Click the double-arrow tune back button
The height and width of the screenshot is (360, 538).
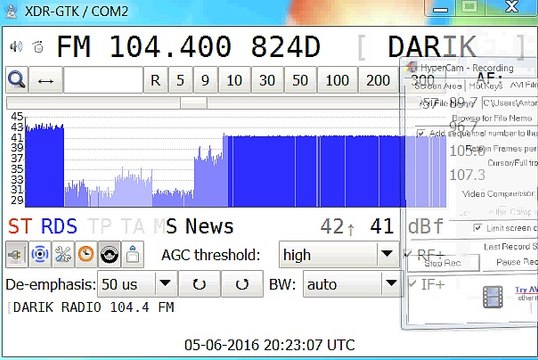46,80
